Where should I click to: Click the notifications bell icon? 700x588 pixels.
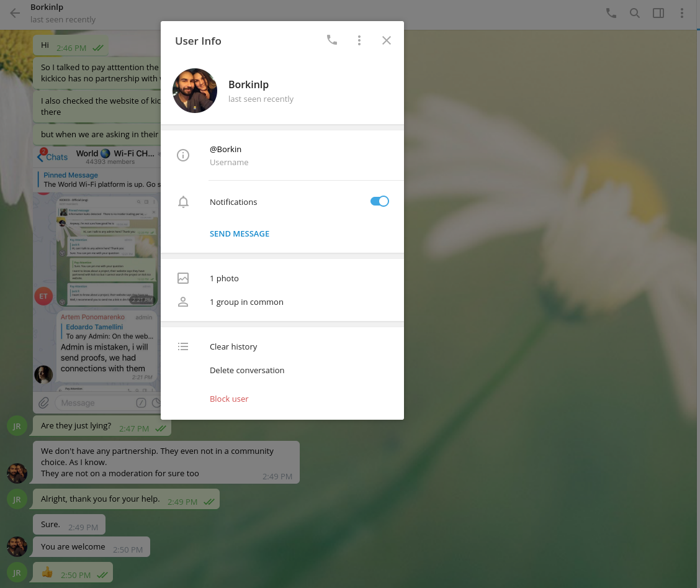pos(183,202)
